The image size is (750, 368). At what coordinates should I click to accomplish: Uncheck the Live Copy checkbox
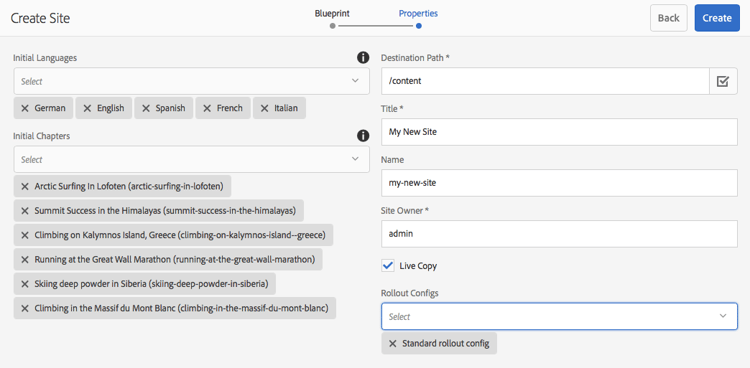click(x=388, y=266)
